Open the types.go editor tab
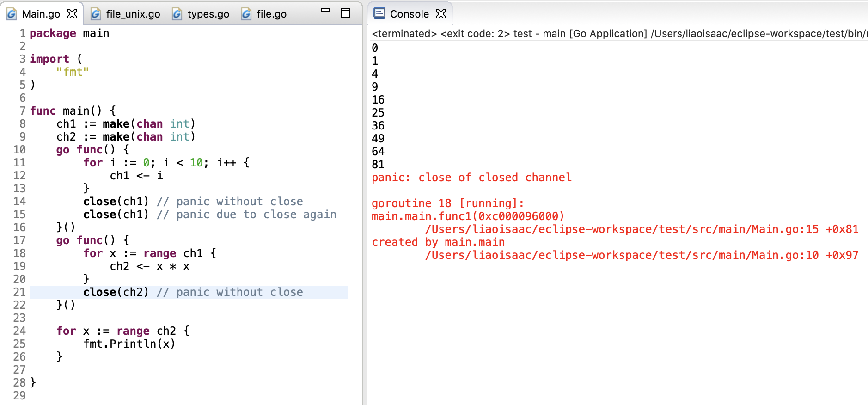Viewport: 868px width, 405px height. coord(208,14)
